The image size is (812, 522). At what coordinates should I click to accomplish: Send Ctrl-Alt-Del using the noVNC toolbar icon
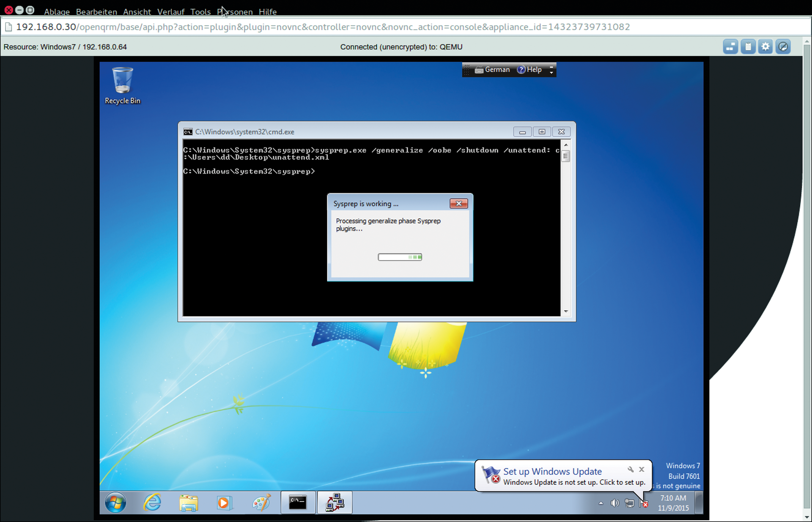click(x=730, y=46)
